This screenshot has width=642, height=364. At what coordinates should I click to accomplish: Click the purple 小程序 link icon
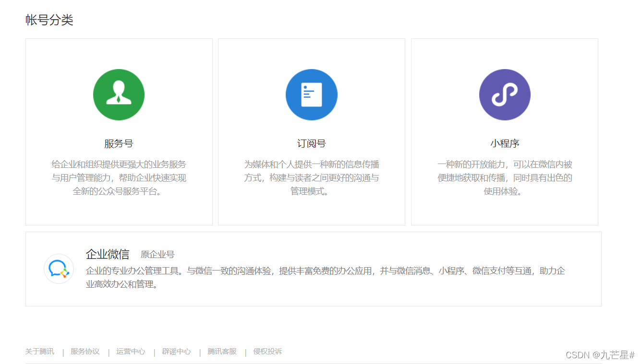[505, 95]
